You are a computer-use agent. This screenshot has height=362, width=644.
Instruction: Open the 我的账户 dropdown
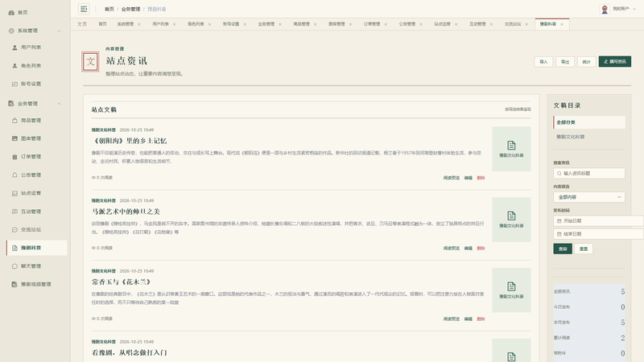(x=625, y=9)
